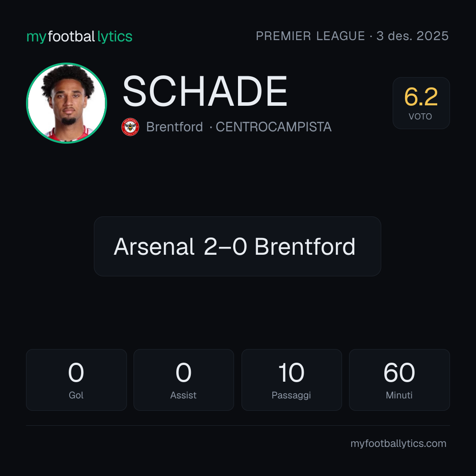Click the 3 des. 2025 date

click(413, 36)
